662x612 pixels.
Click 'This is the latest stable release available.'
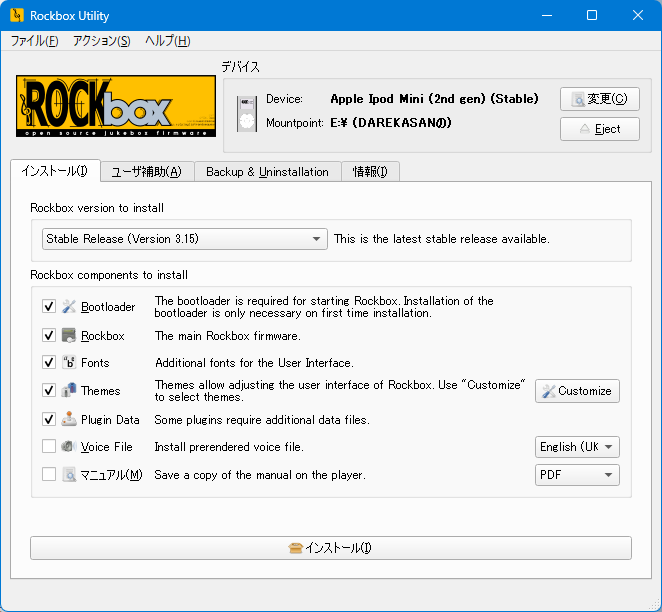point(442,239)
